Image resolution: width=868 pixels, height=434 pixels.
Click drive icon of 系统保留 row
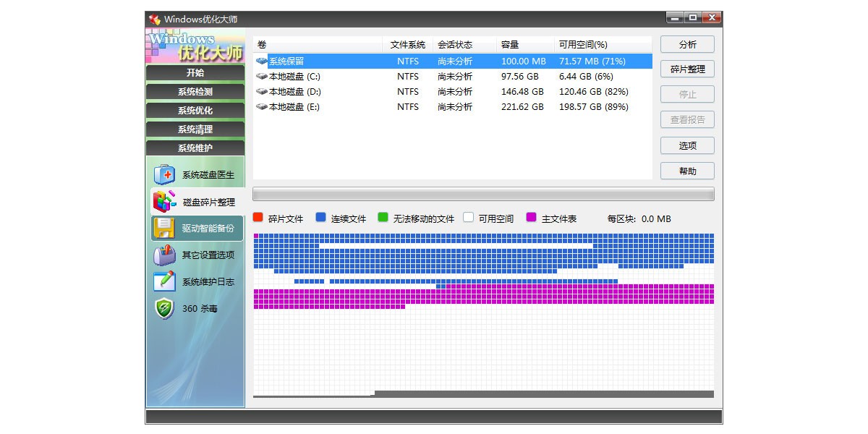[x=261, y=61]
